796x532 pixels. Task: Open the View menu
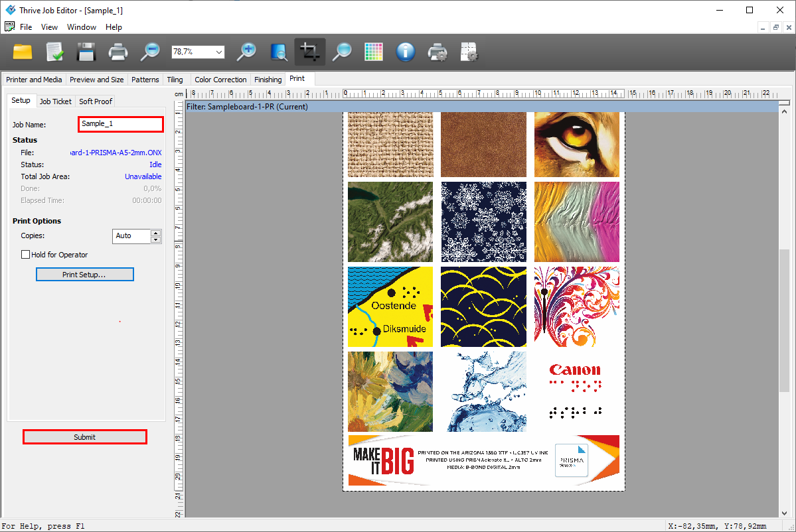(49, 27)
